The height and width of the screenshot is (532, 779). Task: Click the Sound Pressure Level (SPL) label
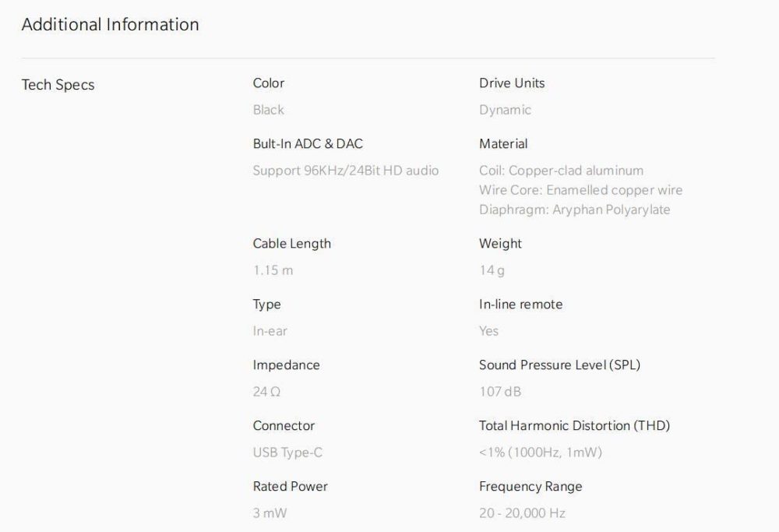[x=559, y=365]
